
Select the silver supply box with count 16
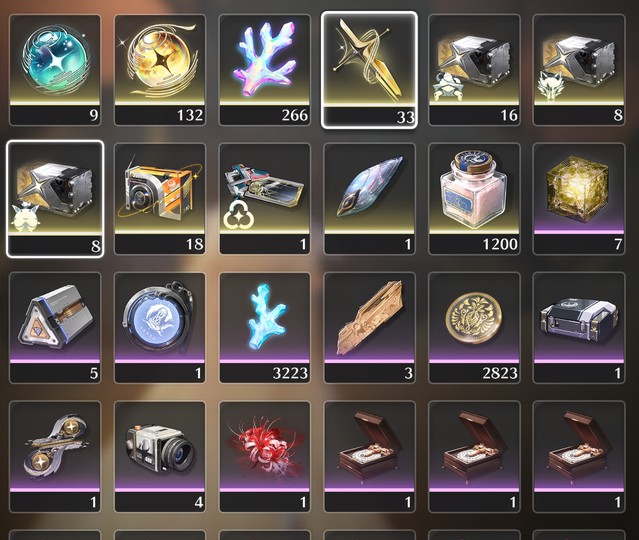[474, 70]
